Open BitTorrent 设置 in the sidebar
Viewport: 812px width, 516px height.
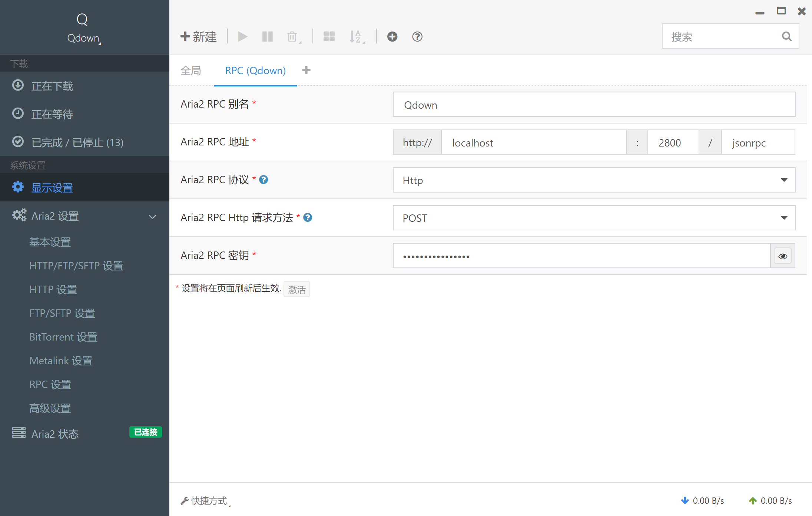[x=63, y=337]
